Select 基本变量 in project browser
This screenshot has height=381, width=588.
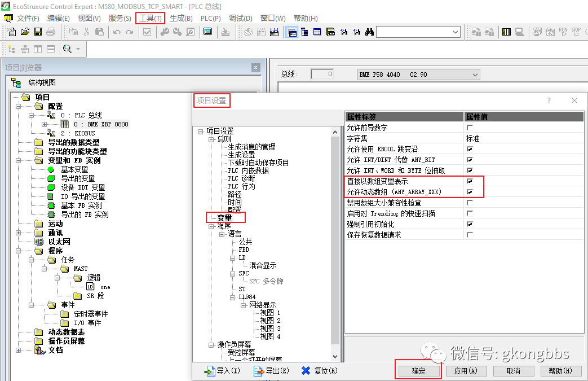point(74,170)
